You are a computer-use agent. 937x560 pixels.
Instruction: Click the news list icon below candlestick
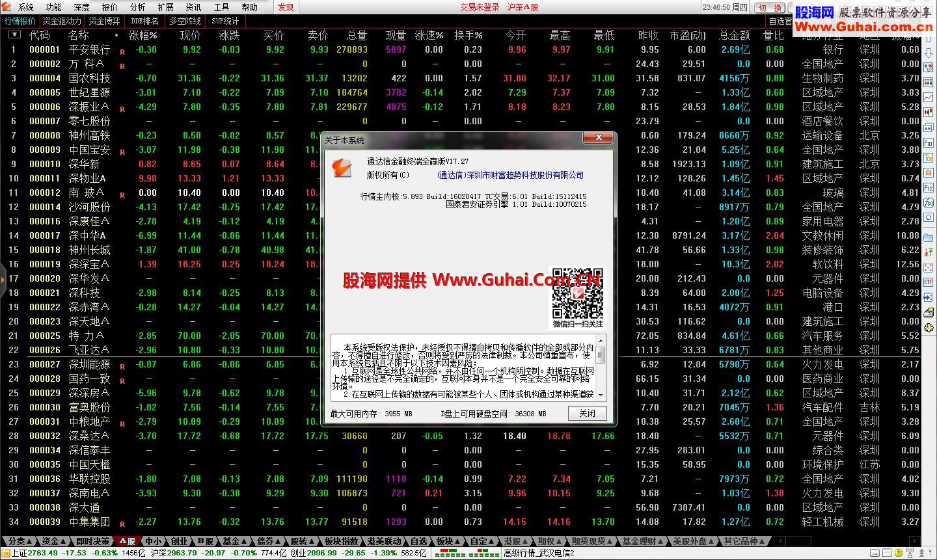[x=928, y=127]
